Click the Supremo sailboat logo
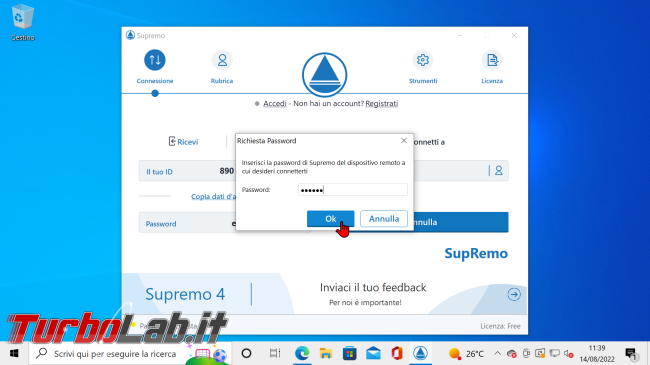Image resolution: width=650 pixels, height=365 pixels. [x=325, y=75]
